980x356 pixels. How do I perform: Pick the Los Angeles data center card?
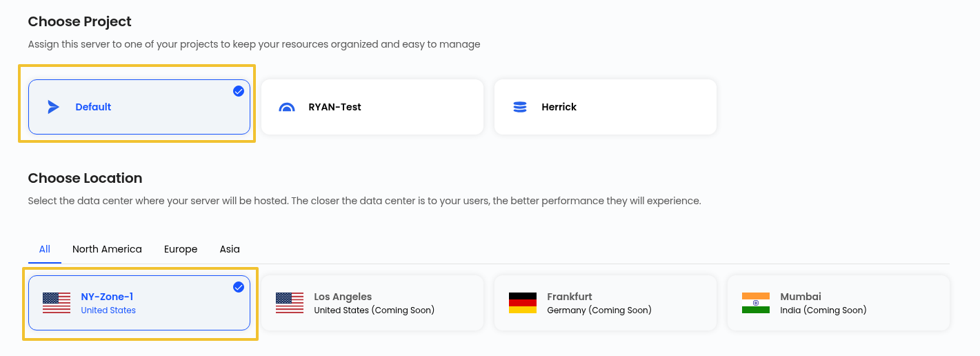click(372, 303)
